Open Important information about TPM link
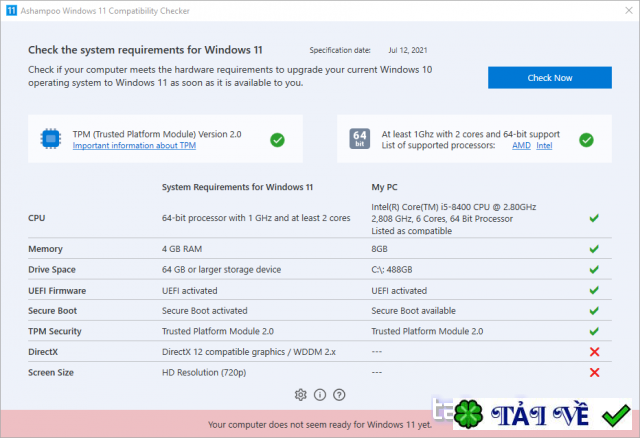Screen dimensions: 640x438 coord(134,146)
